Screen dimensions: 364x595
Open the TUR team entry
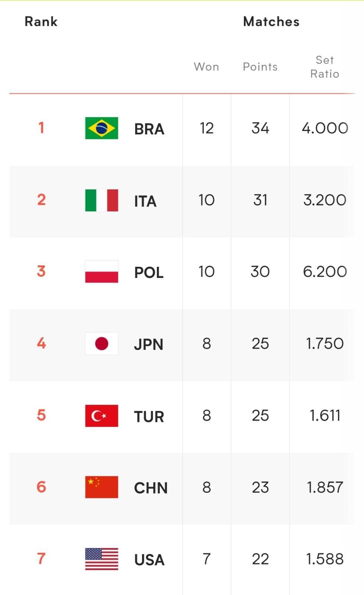149,417
